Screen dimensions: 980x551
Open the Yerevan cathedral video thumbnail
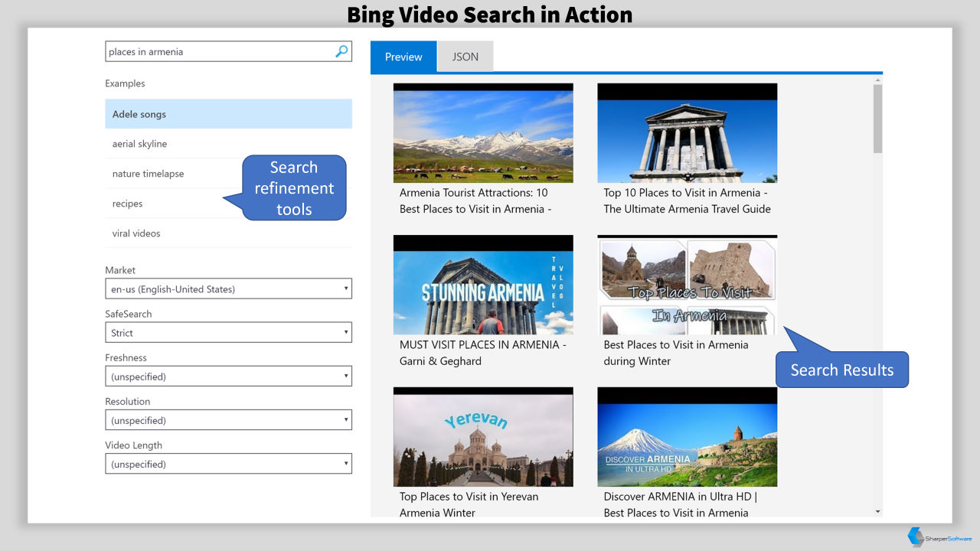point(483,437)
